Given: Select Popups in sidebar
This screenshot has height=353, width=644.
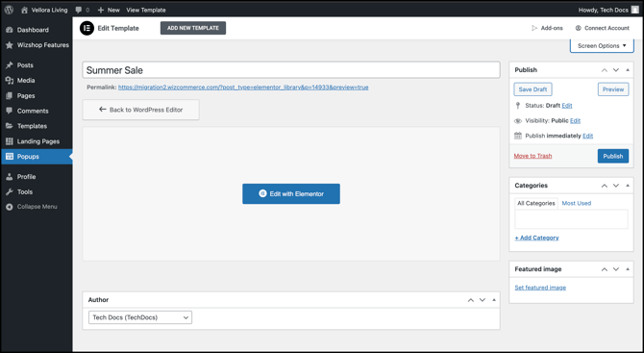Looking at the screenshot, I should coord(37,156).
